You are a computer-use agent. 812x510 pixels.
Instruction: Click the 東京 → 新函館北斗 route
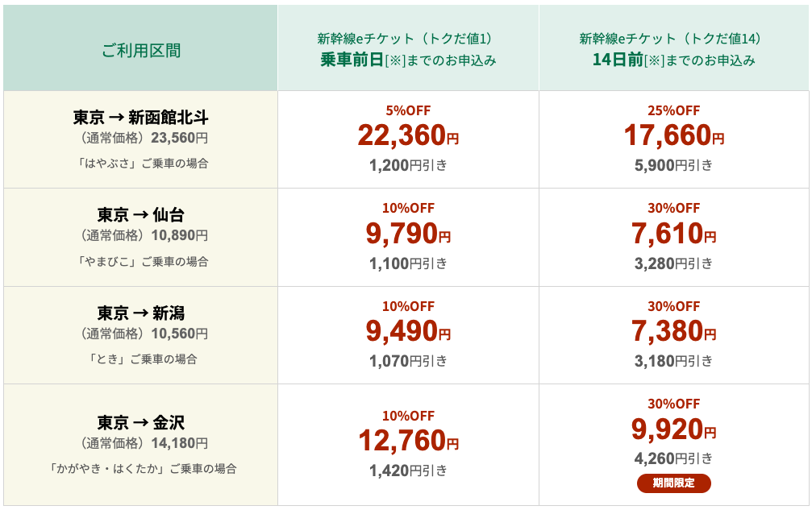[x=141, y=118]
